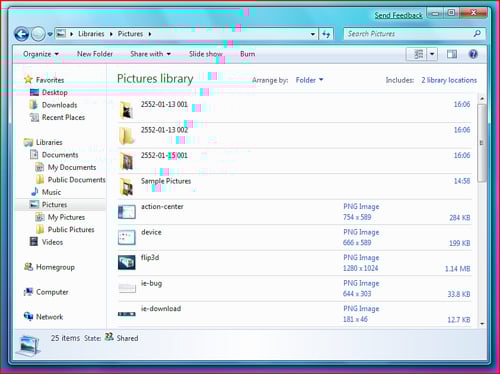The image size is (500, 374).
Task: Select the Network icon in sidebar
Action: click(28, 316)
